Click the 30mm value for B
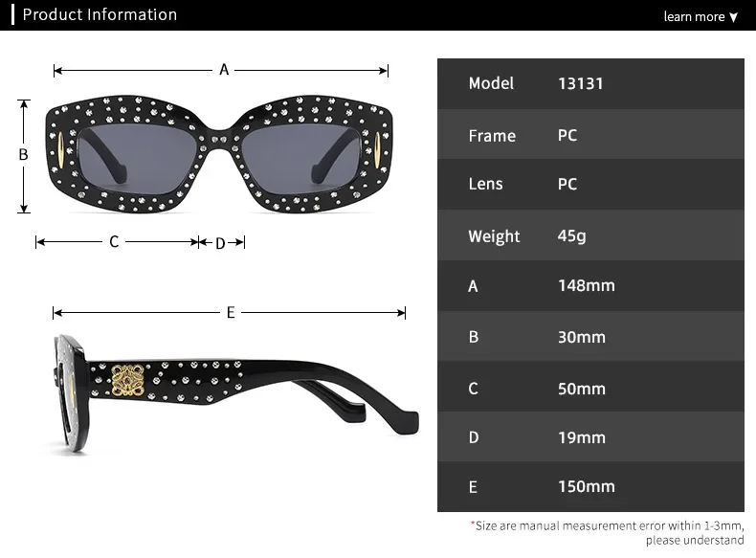This screenshot has height=558, width=756. coord(582,337)
